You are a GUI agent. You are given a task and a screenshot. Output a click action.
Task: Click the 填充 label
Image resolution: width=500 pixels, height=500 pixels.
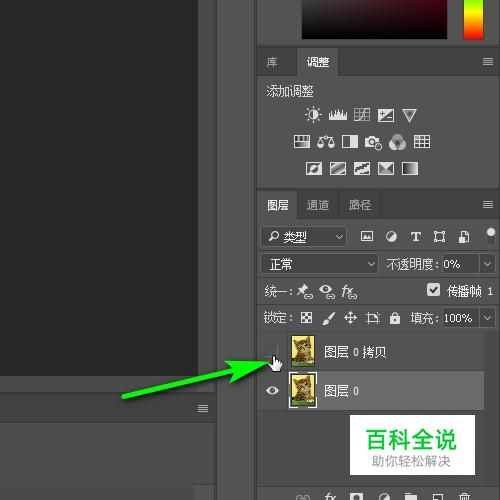click(424, 318)
